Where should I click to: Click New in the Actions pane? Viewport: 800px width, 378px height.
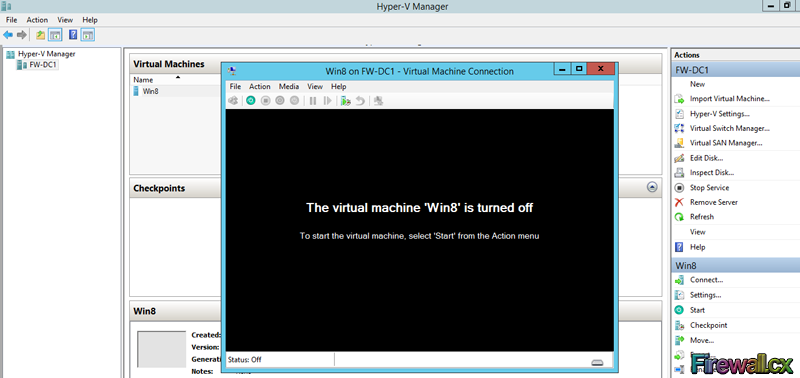(x=697, y=84)
